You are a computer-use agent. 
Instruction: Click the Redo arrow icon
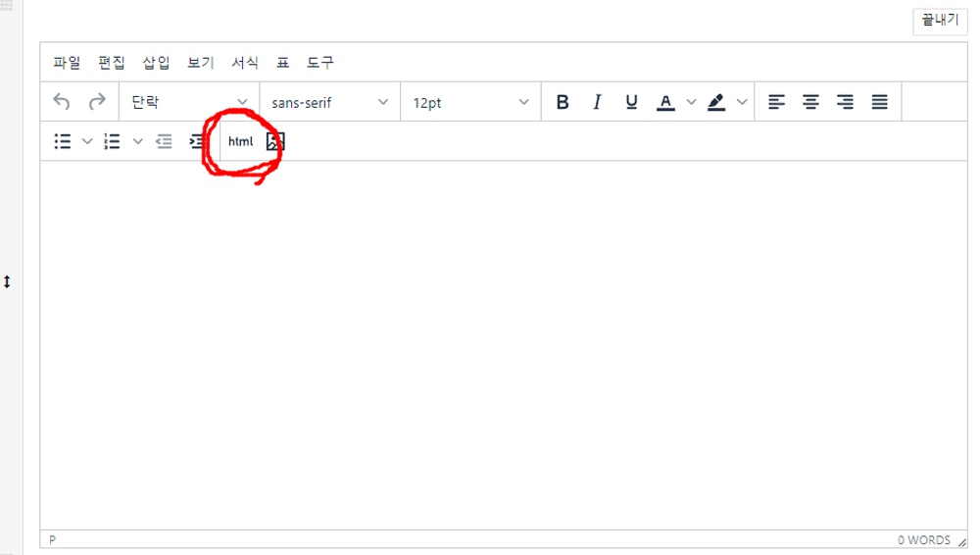click(97, 101)
